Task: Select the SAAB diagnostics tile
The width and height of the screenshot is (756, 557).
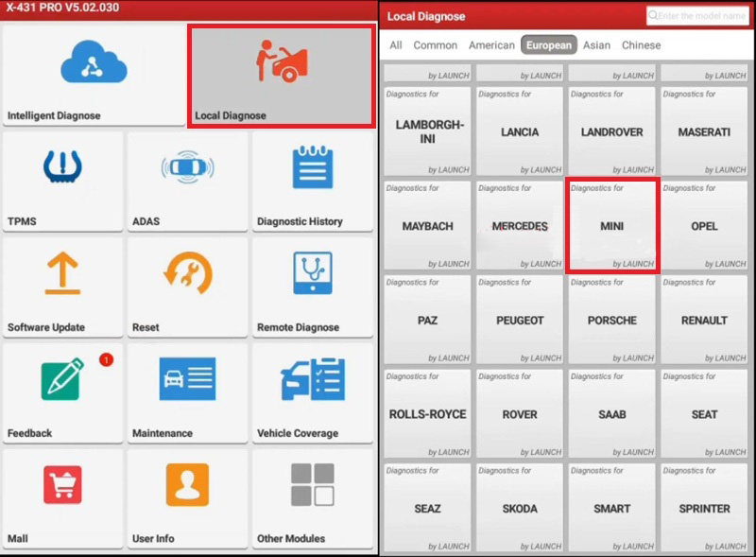Action: 611,413
